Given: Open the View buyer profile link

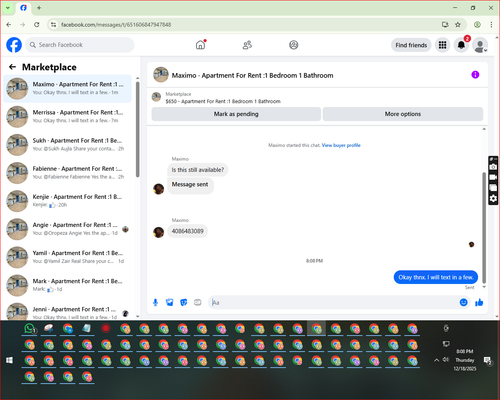Looking at the screenshot, I should pos(341,145).
